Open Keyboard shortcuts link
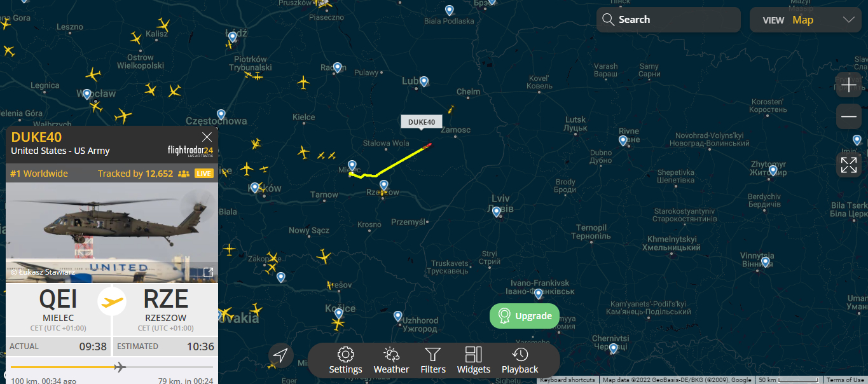The height and width of the screenshot is (384, 868). [567, 380]
